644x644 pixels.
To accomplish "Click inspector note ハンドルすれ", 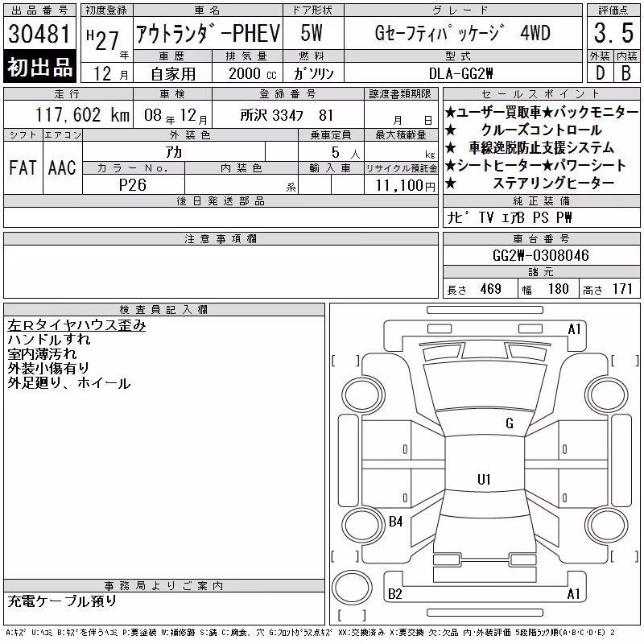I will click(49, 339).
